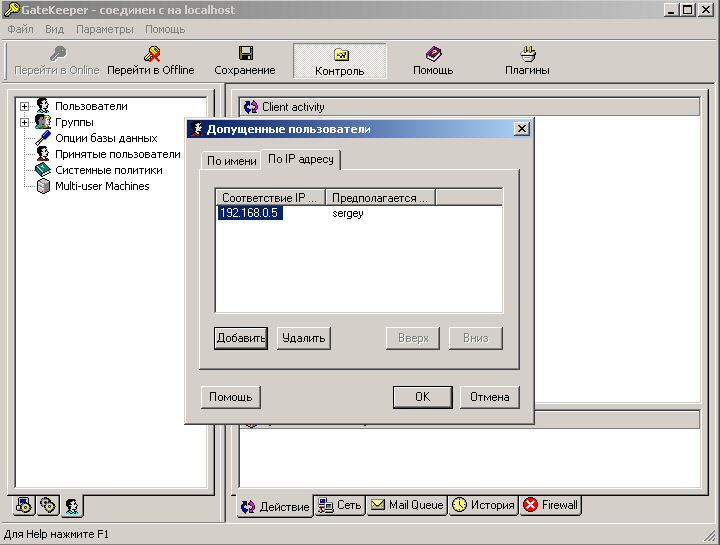Switch to the Действие bottom tab
Screen dimensions: 720x545
[x=275, y=506]
